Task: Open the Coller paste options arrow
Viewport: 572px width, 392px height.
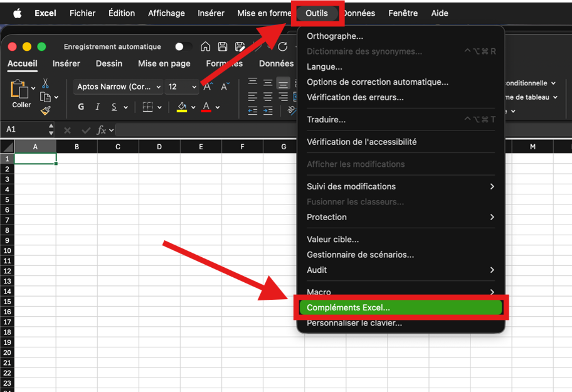Action: (33, 88)
